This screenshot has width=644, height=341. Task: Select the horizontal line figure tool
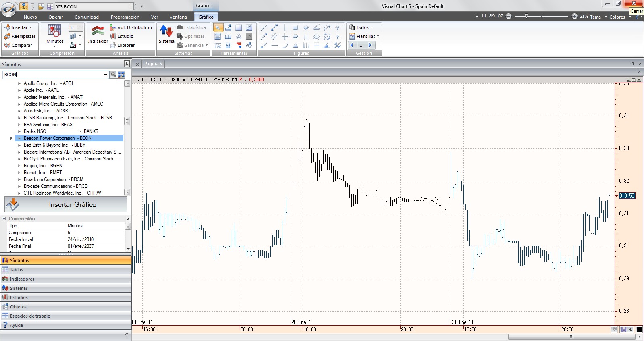(x=274, y=45)
